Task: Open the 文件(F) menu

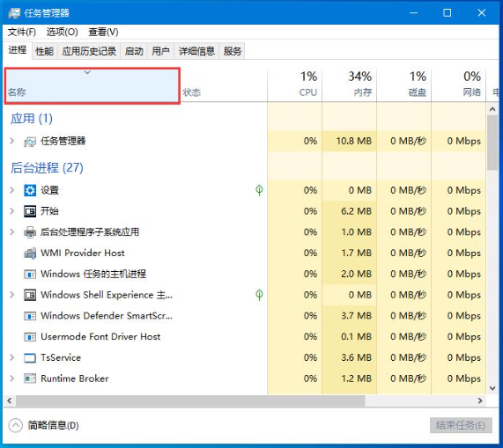Action: click(x=22, y=32)
